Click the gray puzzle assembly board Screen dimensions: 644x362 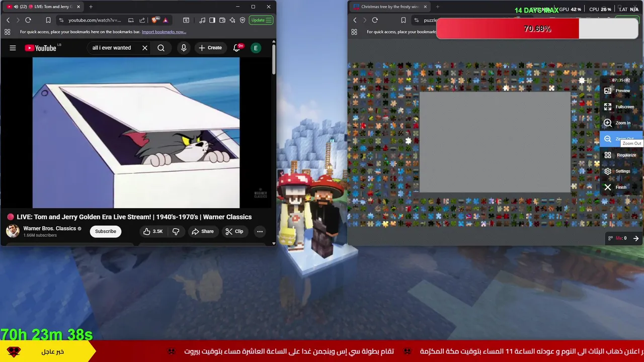coord(495,142)
